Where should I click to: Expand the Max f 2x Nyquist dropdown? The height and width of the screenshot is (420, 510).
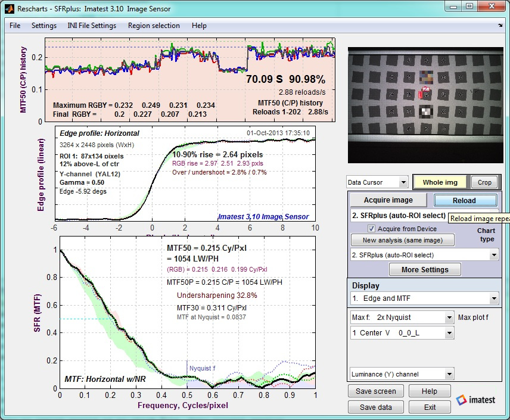coord(402,317)
